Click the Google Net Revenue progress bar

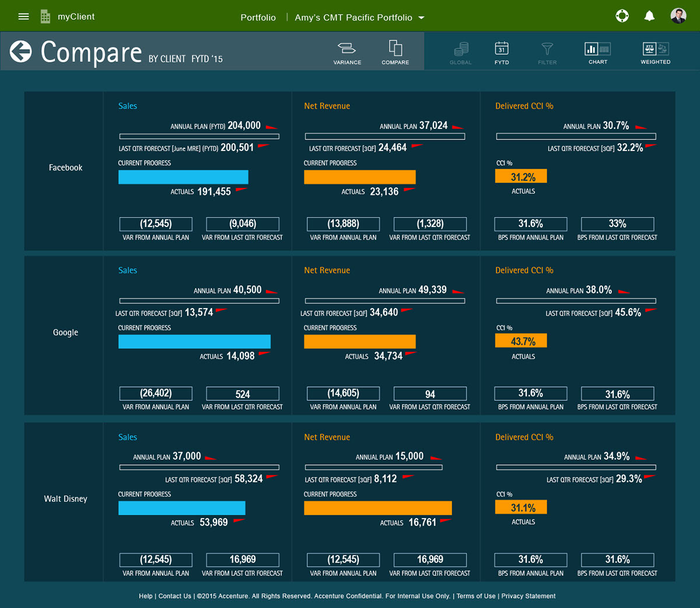click(360, 341)
